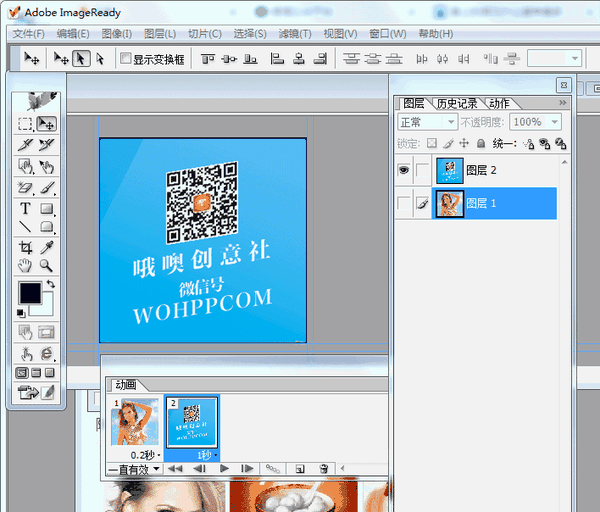Open 文件(F) menu
600x512 pixels.
click(x=28, y=34)
